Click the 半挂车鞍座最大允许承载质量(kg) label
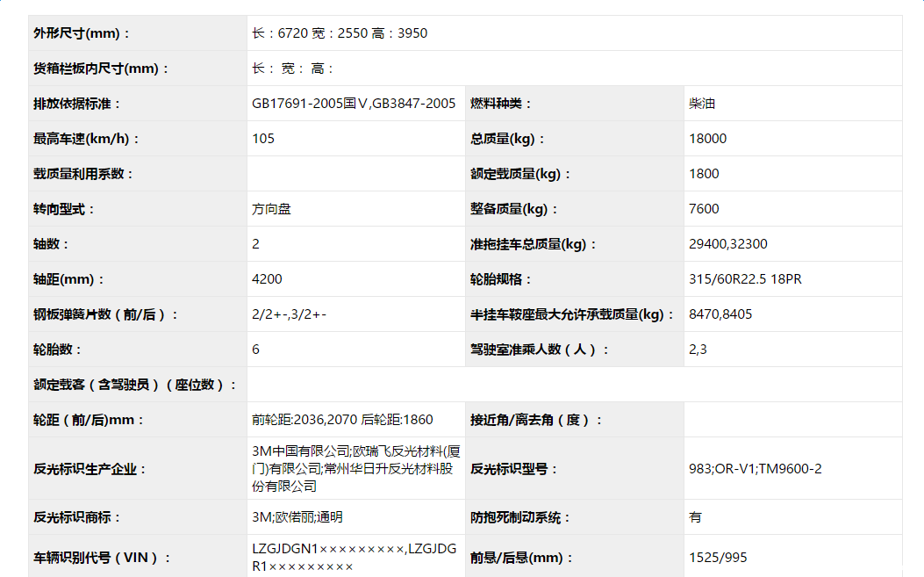Image resolution: width=924 pixels, height=577 pixels. pos(571,314)
